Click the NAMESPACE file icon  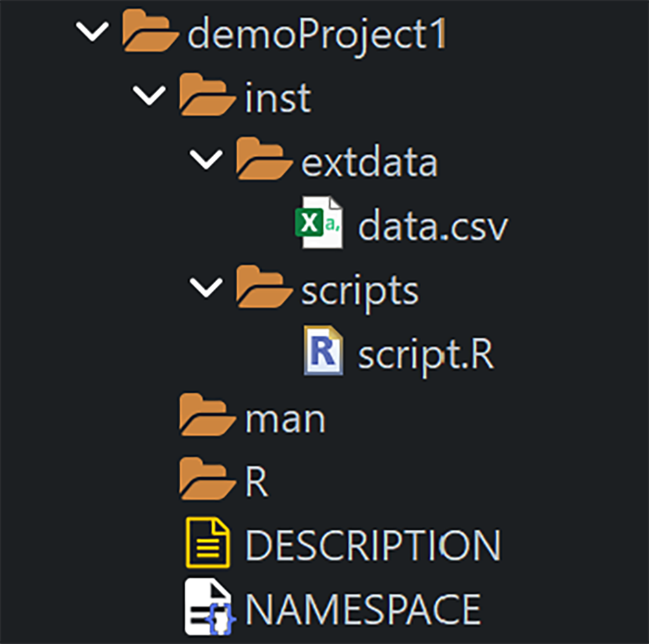208,608
